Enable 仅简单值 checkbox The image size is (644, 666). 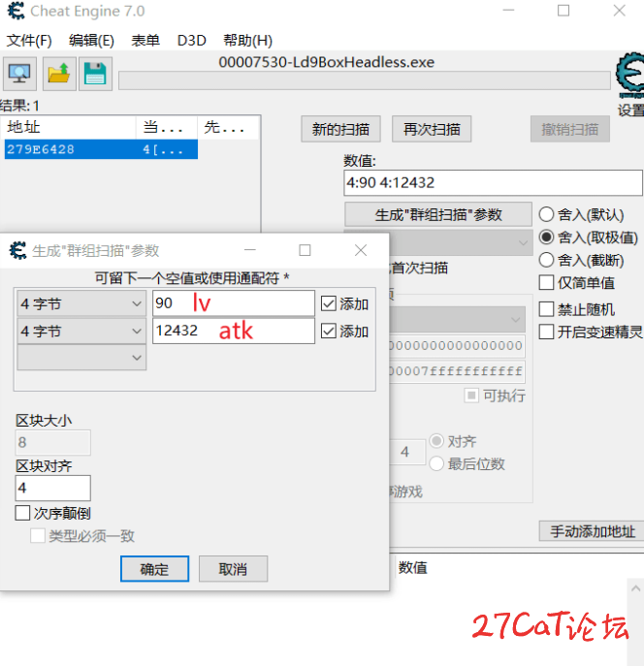click(546, 282)
